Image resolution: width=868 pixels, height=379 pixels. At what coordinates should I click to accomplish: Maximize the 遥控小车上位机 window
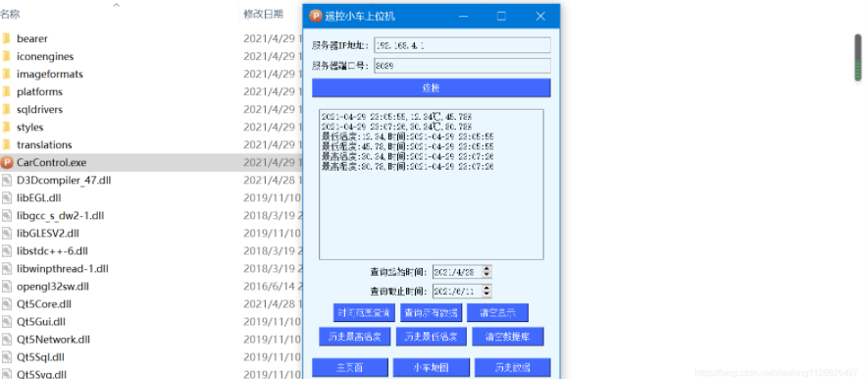click(x=501, y=16)
